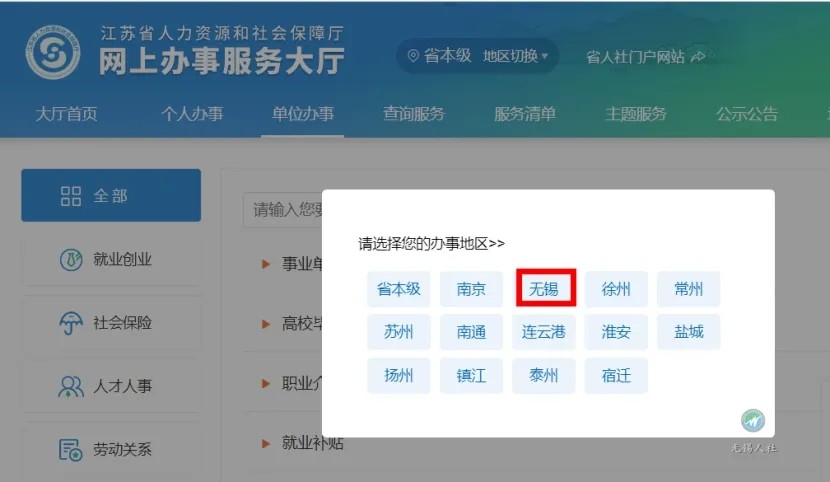Image resolution: width=830 pixels, height=482 pixels.
Task: Expand the 就业补贴 list item arrow
Action: (x=266, y=443)
